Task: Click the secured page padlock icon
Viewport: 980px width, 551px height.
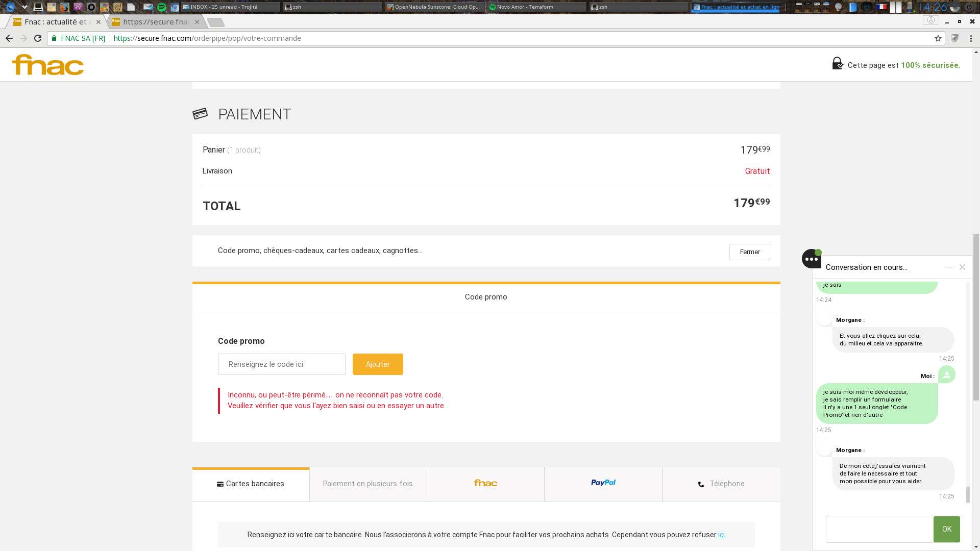Action: point(838,63)
